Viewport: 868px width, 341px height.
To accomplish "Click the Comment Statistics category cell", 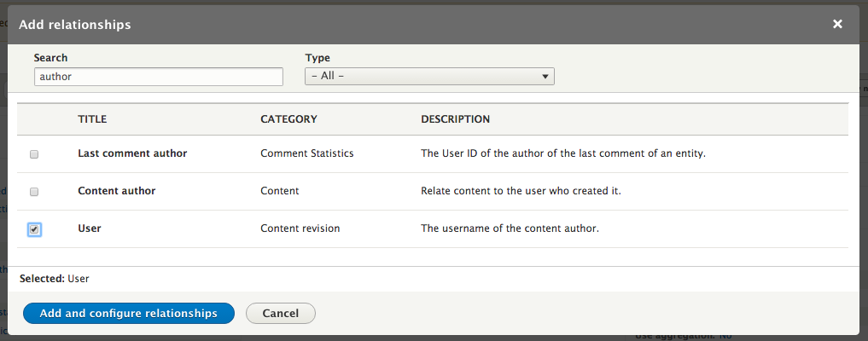I will (306, 153).
